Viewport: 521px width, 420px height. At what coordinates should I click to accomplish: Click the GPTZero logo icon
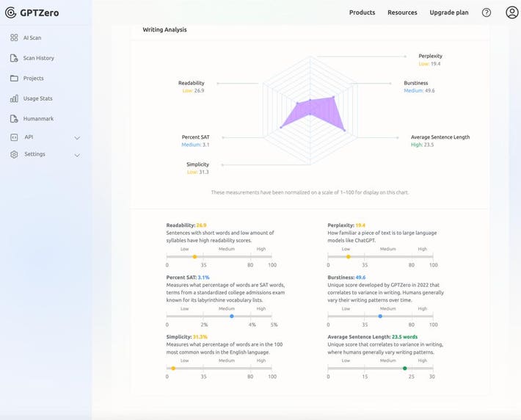click(x=10, y=12)
